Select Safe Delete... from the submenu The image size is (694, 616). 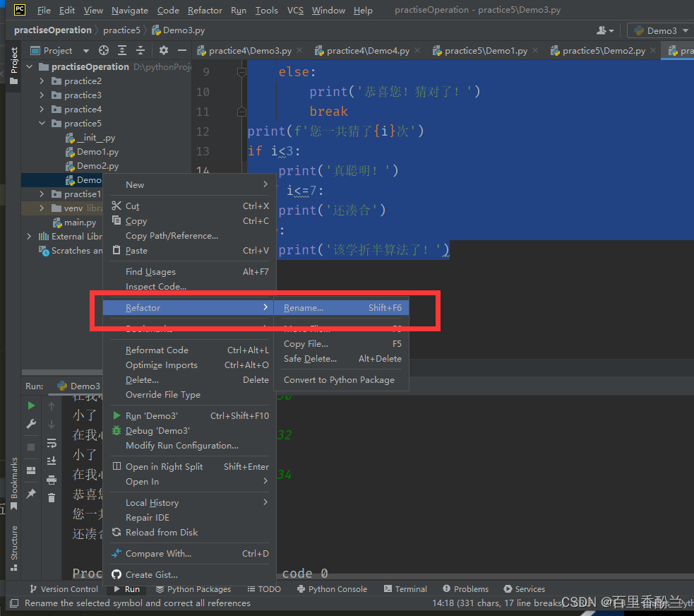tap(310, 359)
